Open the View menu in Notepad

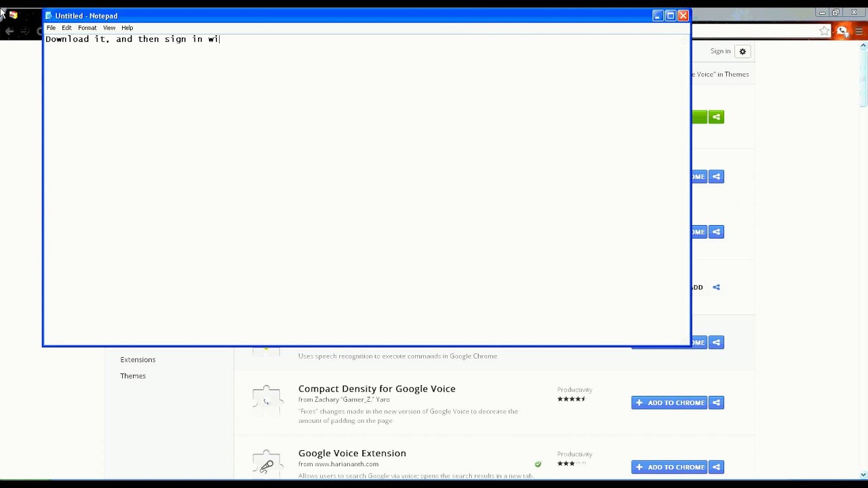point(109,28)
